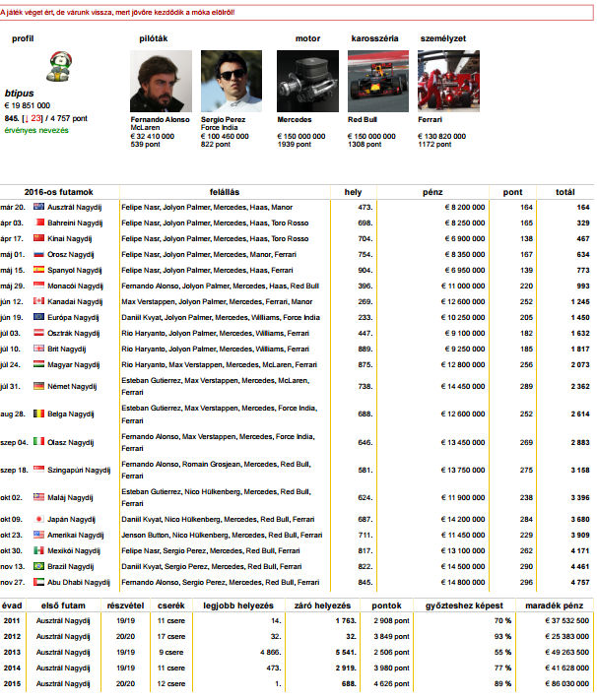This screenshot has height=700, width=597.
Task: Click the 2011 season row year
Action: tap(12, 620)
